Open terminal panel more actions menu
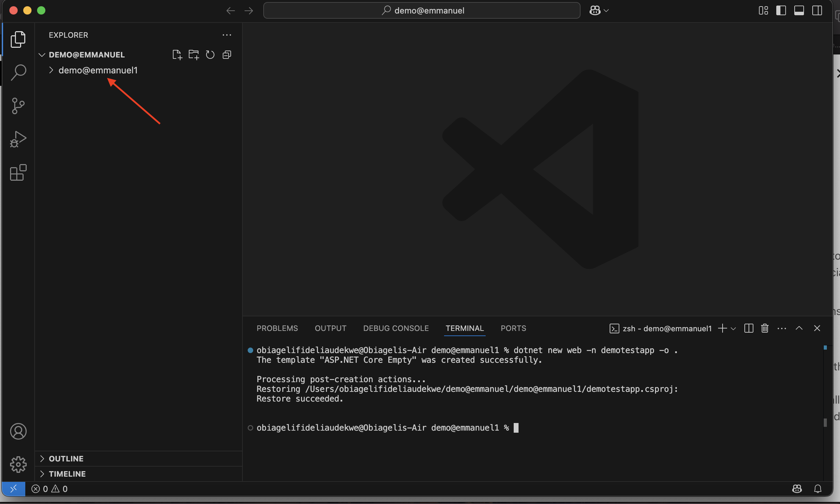Viewport: 840px width, 504px height. coord(782,328)
